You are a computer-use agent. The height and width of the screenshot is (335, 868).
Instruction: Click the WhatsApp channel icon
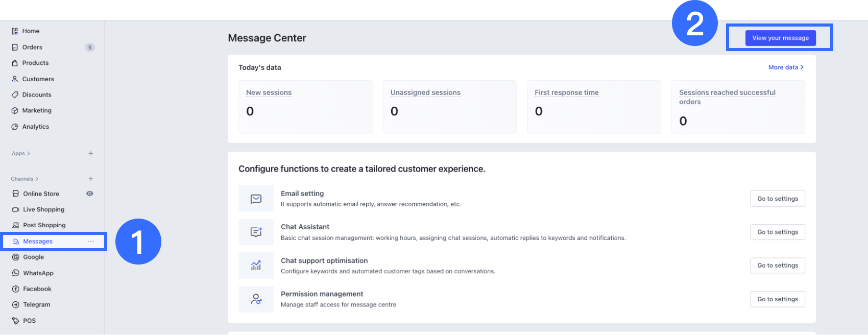[16, 273]
